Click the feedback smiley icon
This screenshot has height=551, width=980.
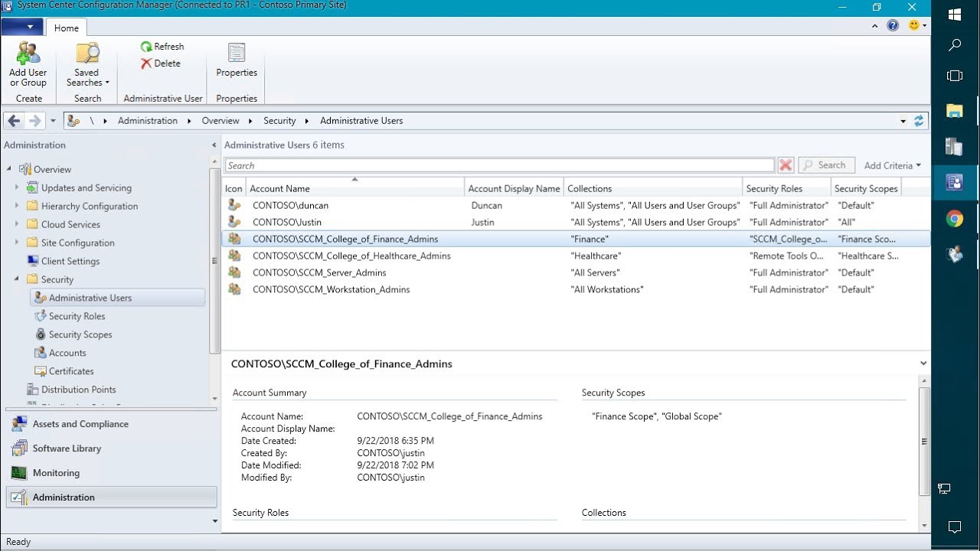point(913,25)
